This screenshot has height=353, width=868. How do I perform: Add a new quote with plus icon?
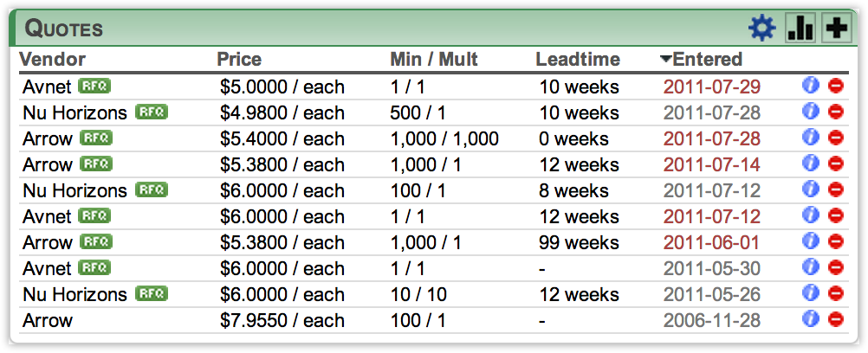(836, 29)
